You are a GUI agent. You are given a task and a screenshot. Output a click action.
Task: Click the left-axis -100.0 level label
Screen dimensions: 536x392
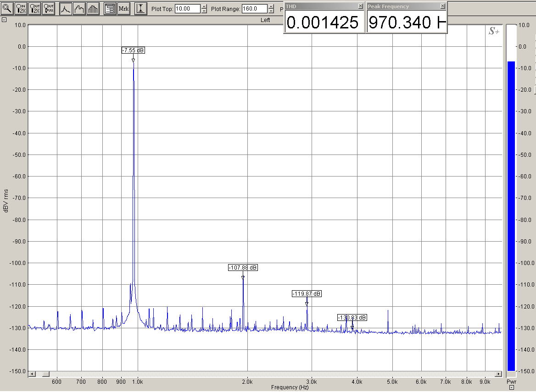(x=17, y=263)
